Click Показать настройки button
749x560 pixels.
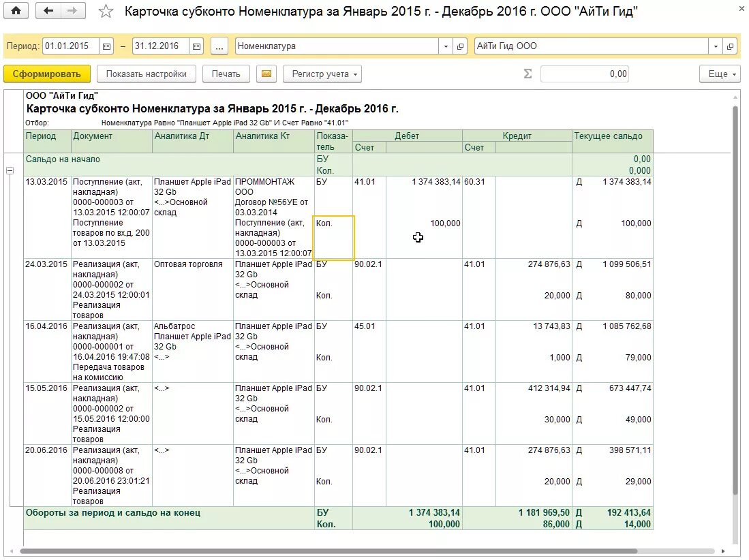146,74
